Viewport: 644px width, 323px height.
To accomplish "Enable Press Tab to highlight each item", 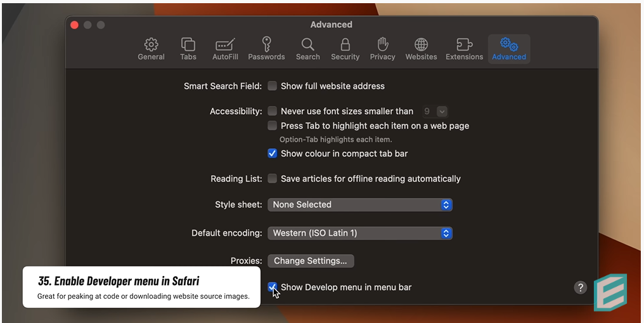I will [x=272, y=126].
